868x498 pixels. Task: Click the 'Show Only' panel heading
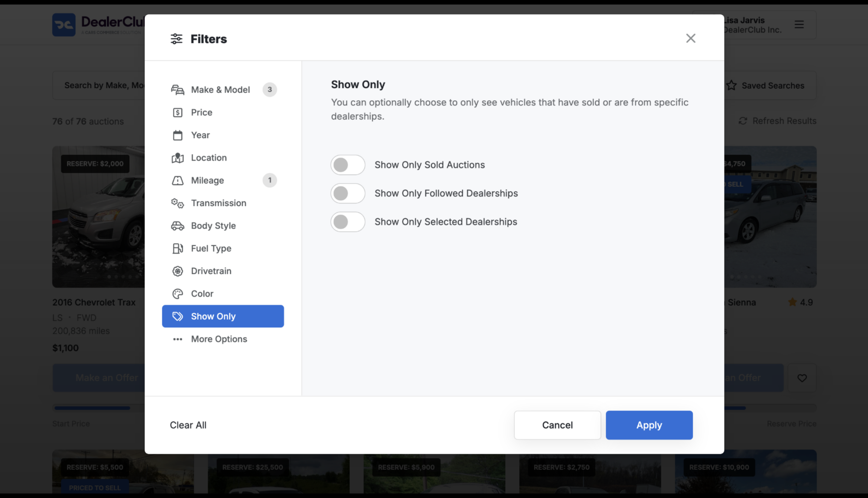[358, 84]
